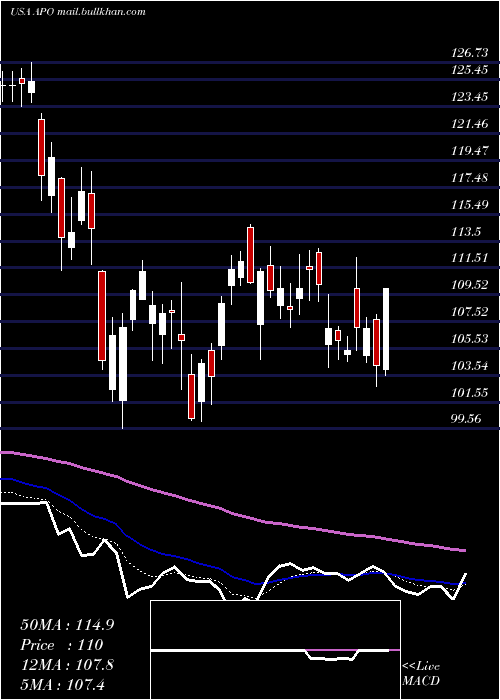The height and width of the screenshot is (700, 500).
Task: Click the USA APO mail.bullkhan.com title text
Action: click(x=78, y=12)
